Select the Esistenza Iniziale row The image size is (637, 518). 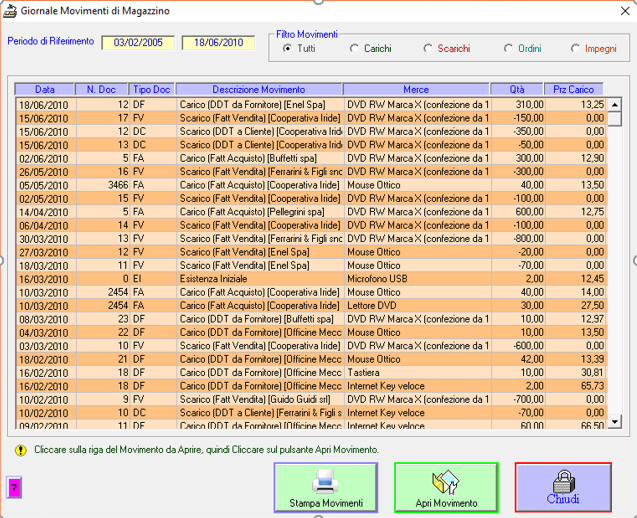coord(312,279)
